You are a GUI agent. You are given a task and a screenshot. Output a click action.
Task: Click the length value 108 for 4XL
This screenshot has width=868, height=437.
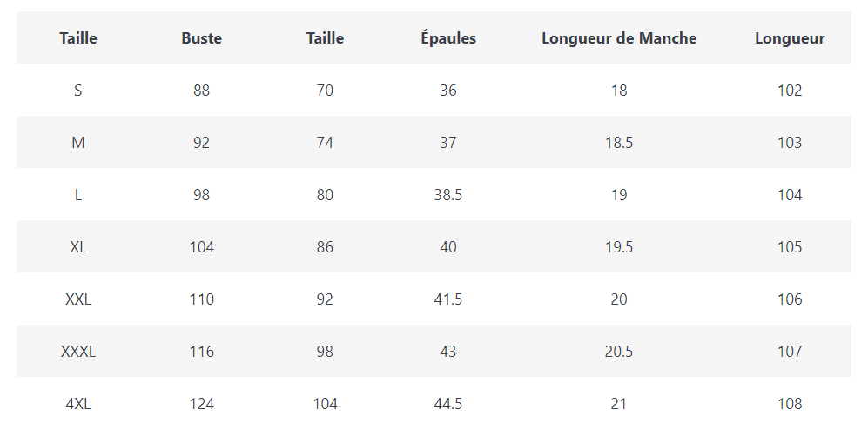coord(790,404)
